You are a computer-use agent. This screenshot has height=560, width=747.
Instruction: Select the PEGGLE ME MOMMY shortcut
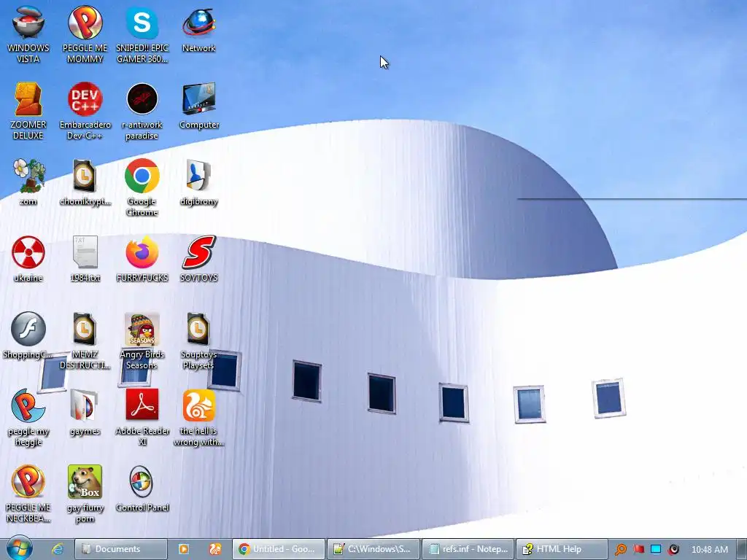tap(85, 34)
